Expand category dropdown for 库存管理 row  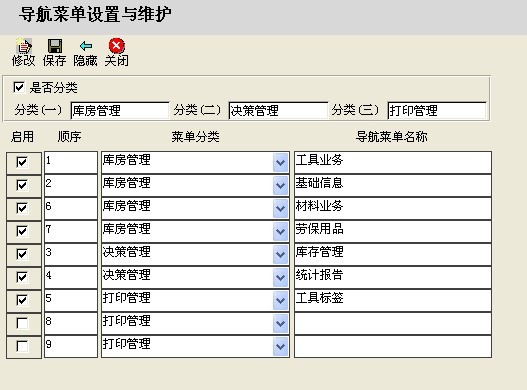point(281,255)
